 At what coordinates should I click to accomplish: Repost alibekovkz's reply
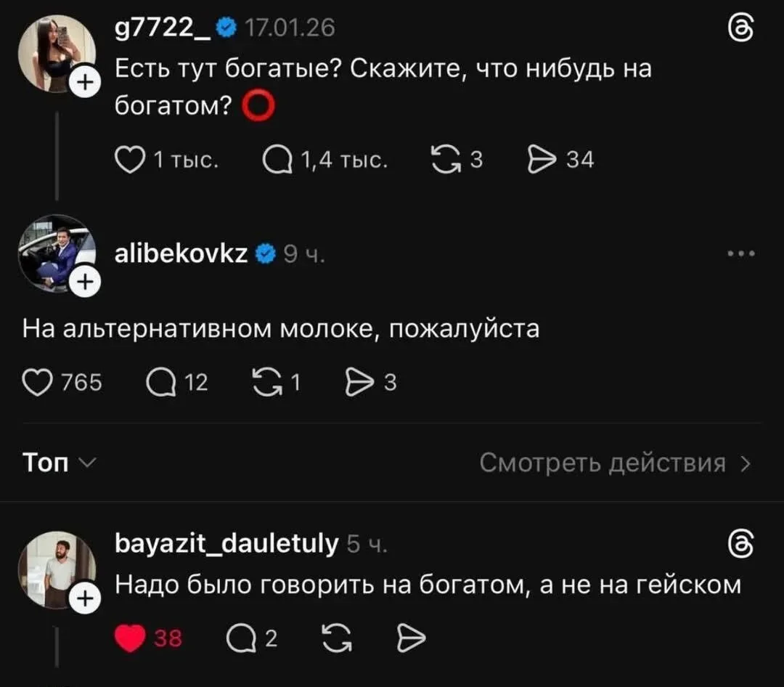pos(267,382)
